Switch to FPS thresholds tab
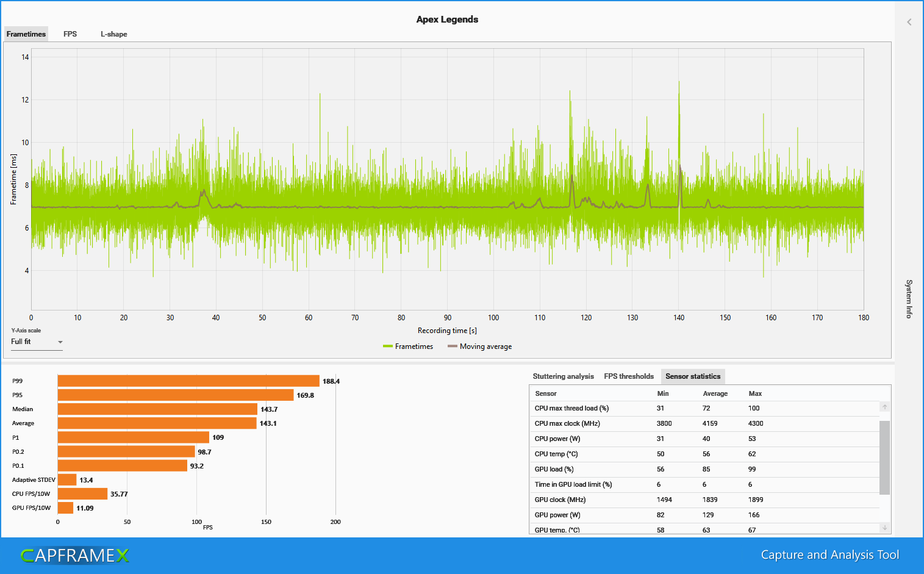Image resolution: width=924 pixels, height=574 pixels. point(629,376)
